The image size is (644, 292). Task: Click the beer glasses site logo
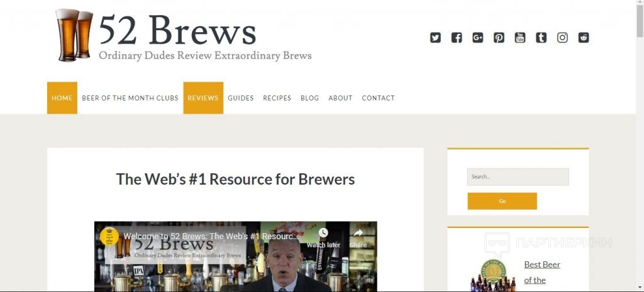tap(74, 35)
